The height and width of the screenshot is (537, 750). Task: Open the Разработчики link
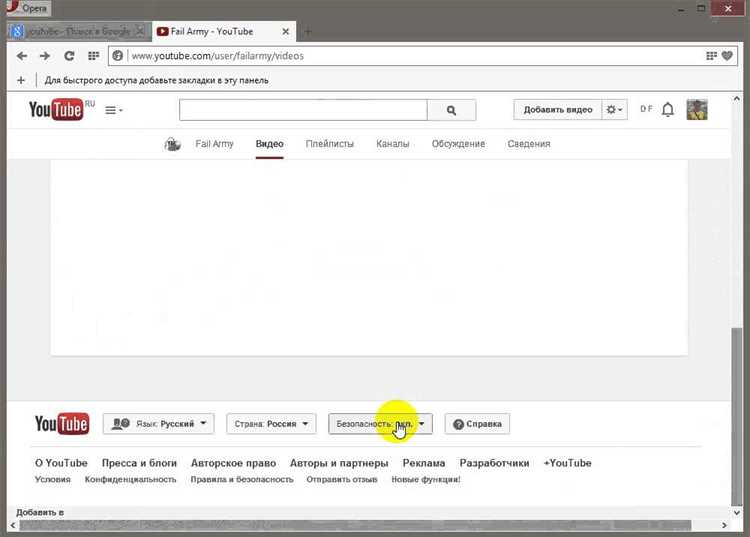point(495,463)
